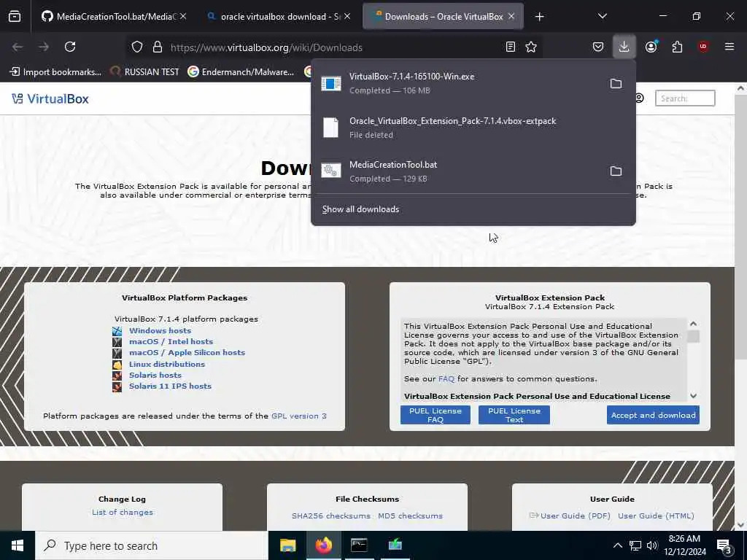
Task: Open the command prompt taskbar icon
Action: point(359,545)
